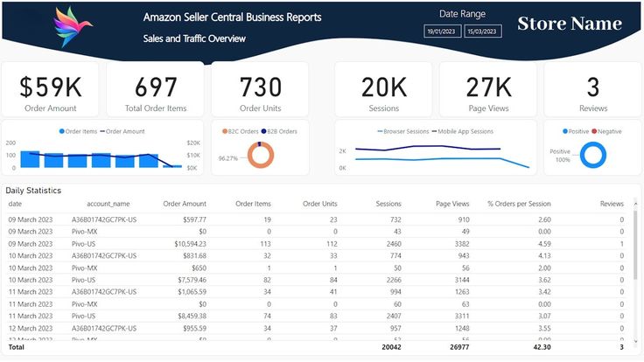644x362 pixels.
Task: Sort table by Order Amount column
Action: pos(185,204)
